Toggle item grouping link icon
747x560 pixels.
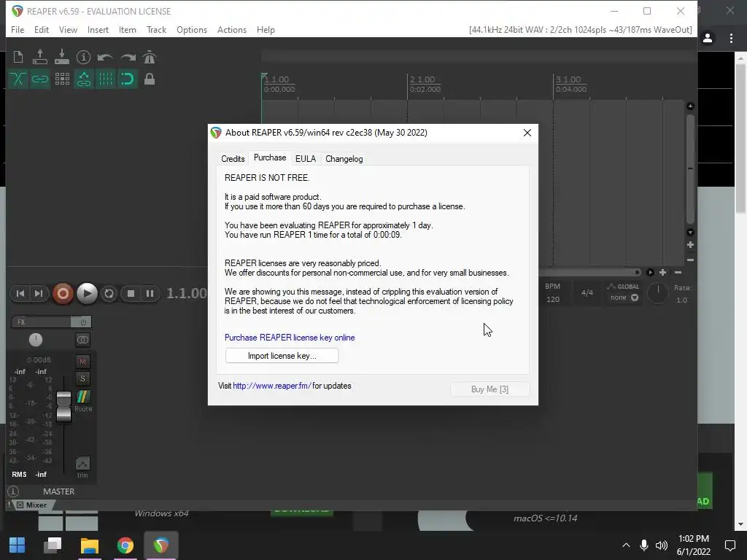click(x=40, y=79)
